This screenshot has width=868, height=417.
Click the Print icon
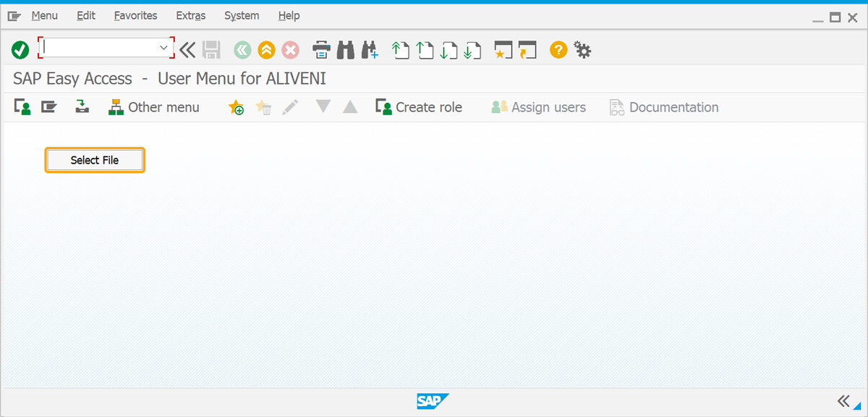[322, 49]
